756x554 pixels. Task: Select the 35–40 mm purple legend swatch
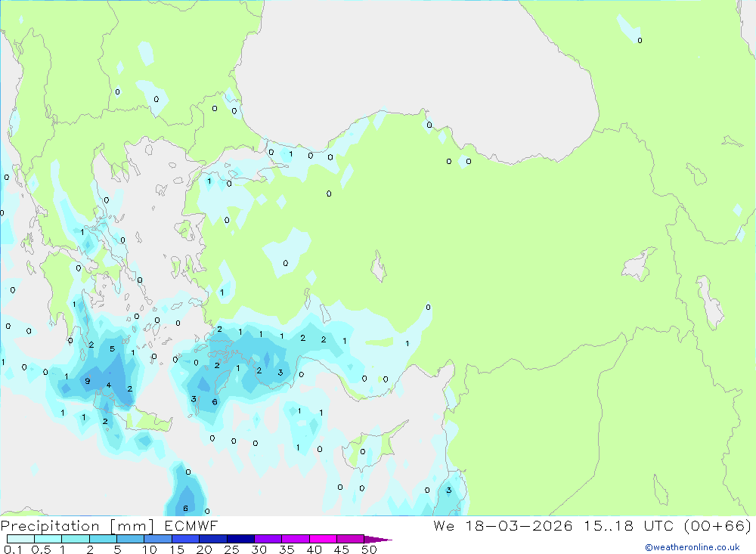coord(296,539)
